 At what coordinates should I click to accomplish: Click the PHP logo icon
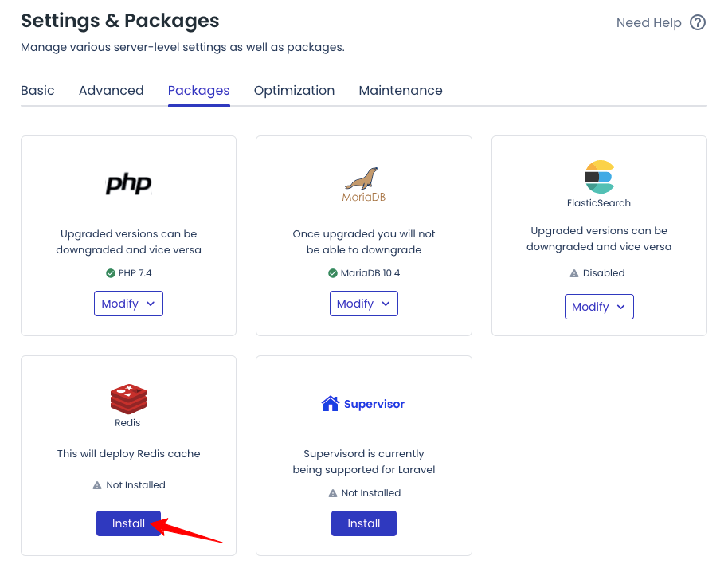(x=128, y=184)
